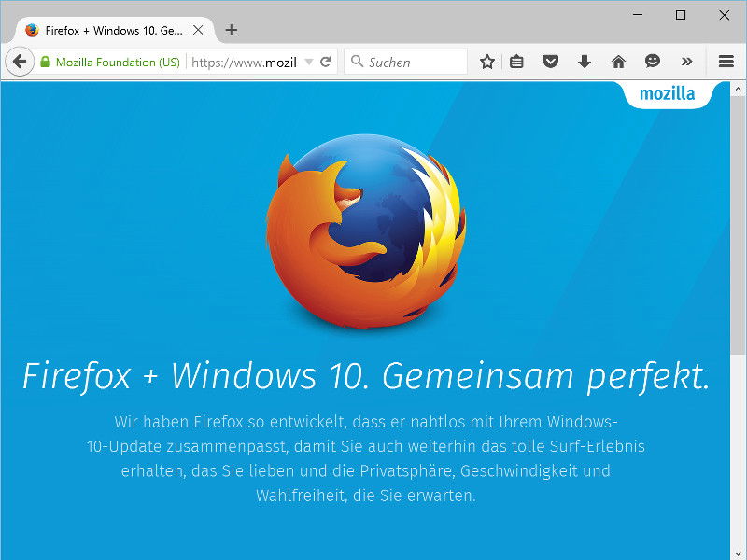The height and width of the screenshot is (560, 747).
Task: Reload the page with the refresh icon
Action: 325,62
